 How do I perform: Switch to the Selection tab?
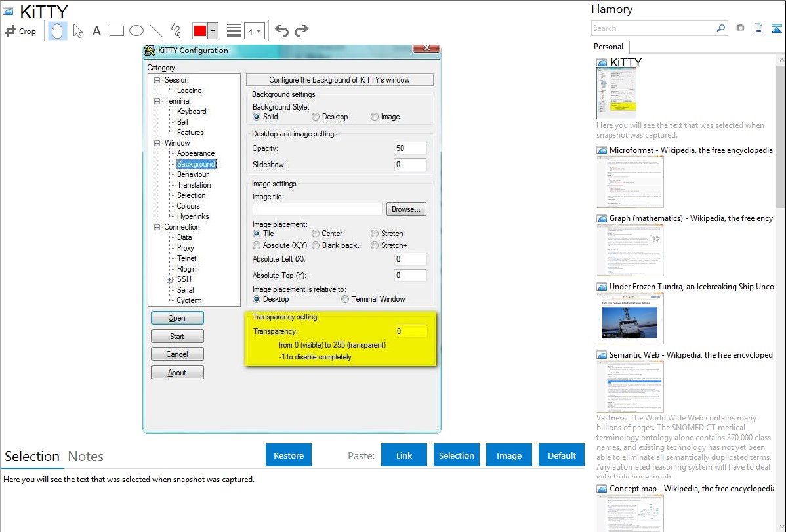(x=32, y=457)
